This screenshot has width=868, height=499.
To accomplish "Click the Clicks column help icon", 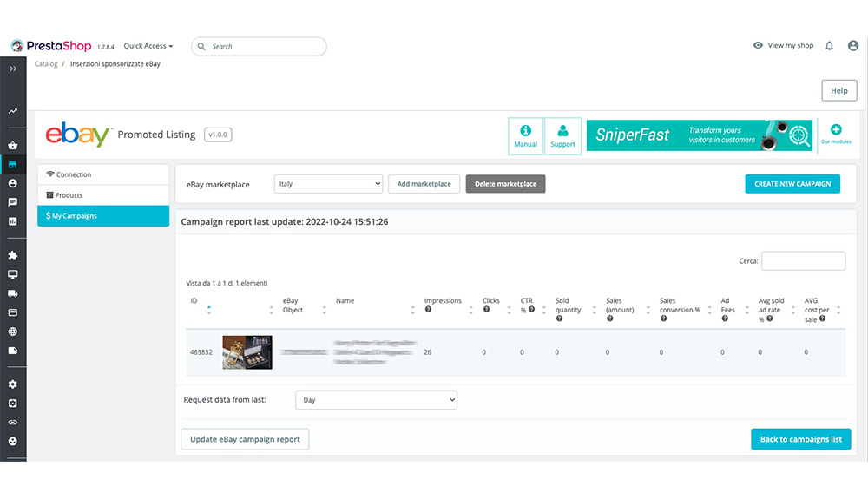I will click(x=486, y=310).
